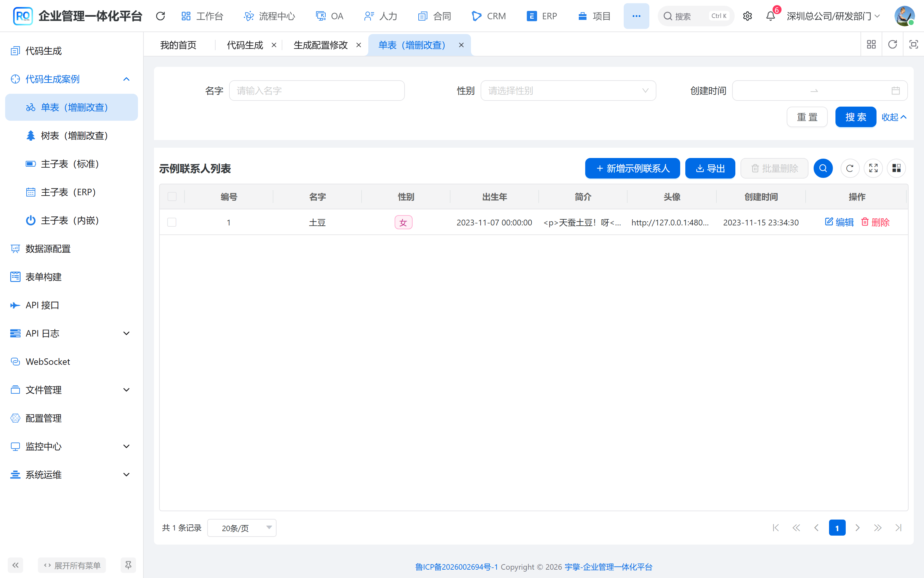The image size is (924, 578).
Task: Click the table refresh round icon
Action: click(x=850, y=168)
